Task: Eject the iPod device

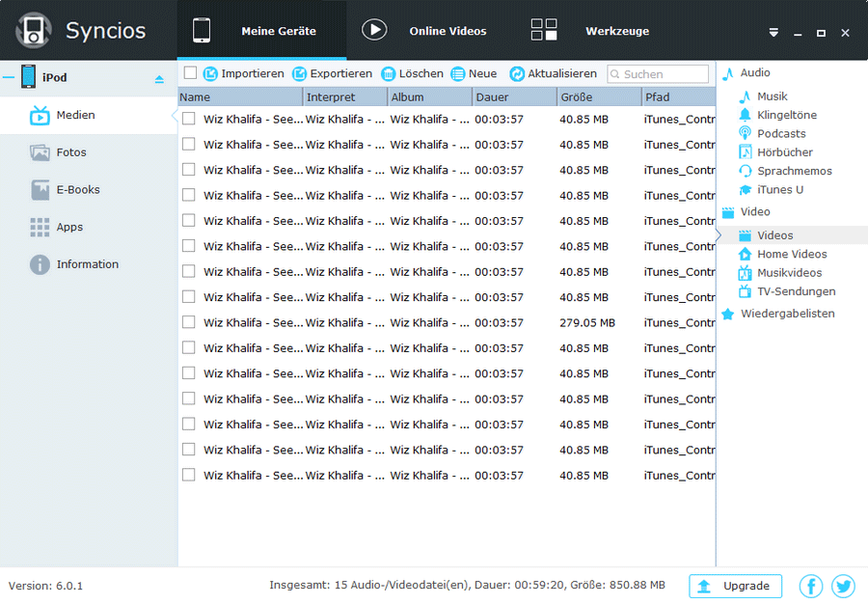Action: [x=159, y=79]
